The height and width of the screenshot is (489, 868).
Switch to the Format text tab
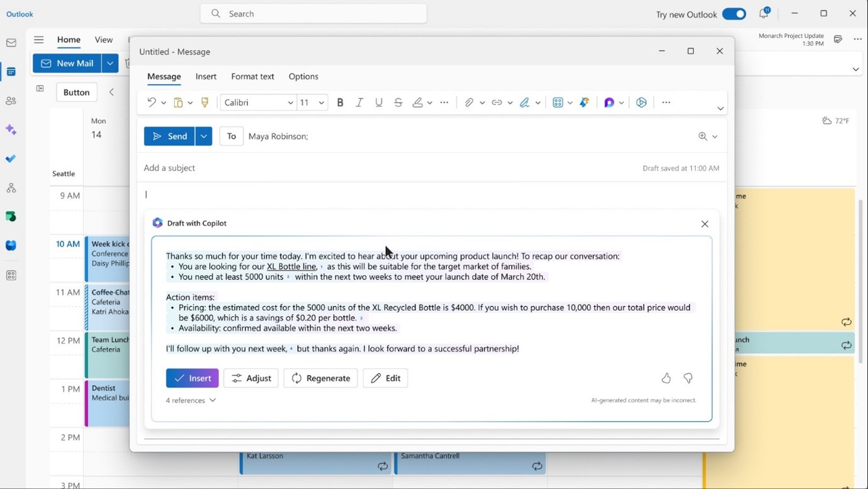pyautogui.click(x=252, y=76)
